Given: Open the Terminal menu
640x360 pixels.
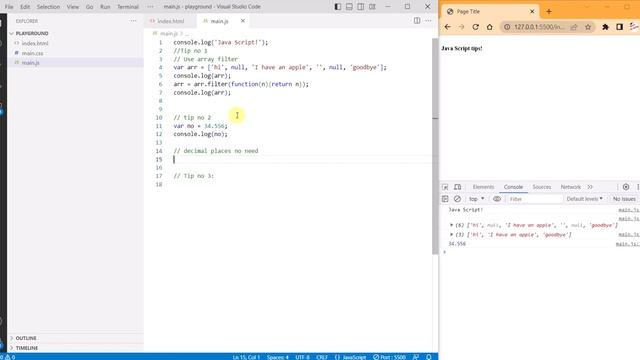Looking at the screenshot, I should pos(128,7).
